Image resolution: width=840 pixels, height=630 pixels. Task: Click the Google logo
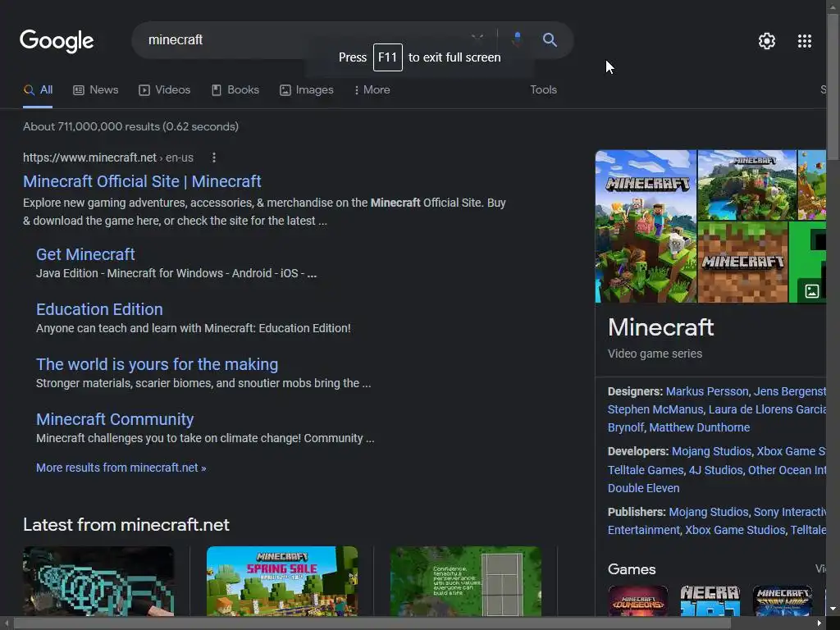57,41
